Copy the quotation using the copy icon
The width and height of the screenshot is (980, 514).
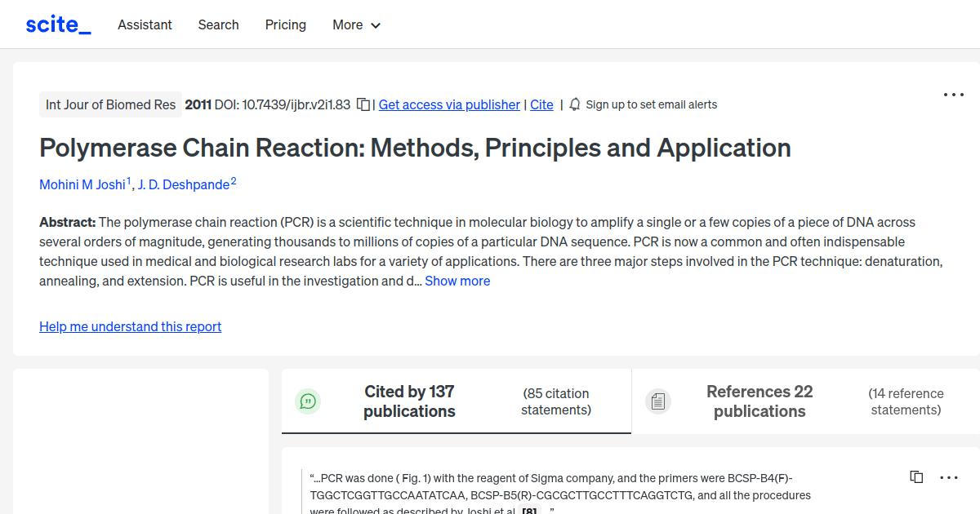(915, 476)
